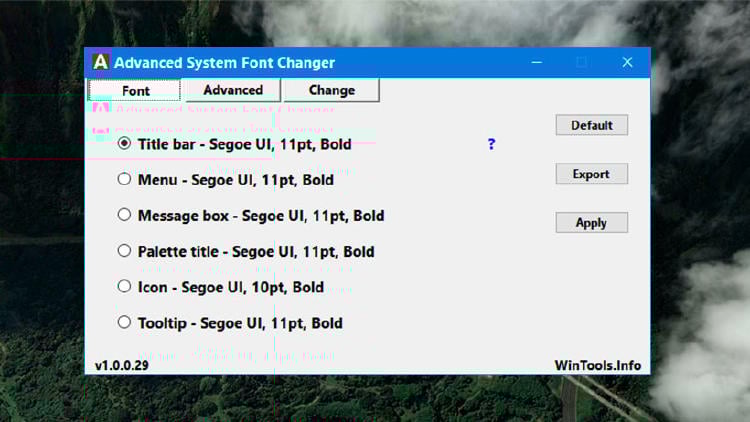750x422 pixels.
Task: Click the Export button
Action: pos(591,174)
